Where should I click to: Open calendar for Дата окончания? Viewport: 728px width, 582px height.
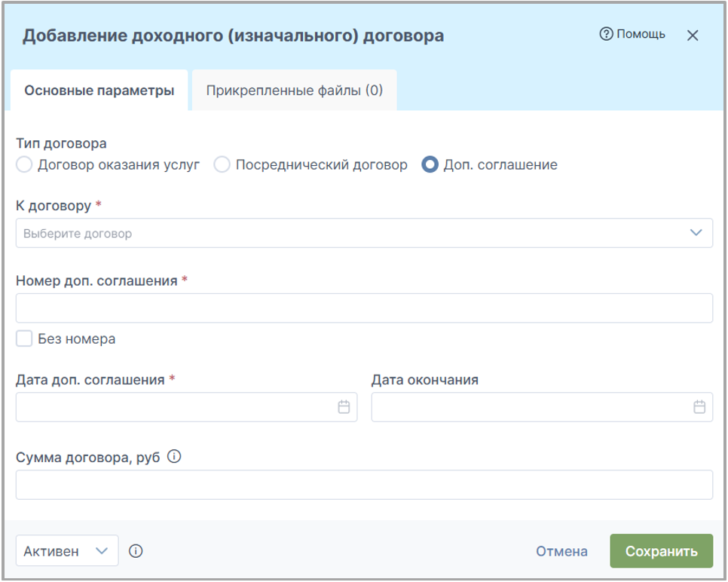(x=699, y=407)
